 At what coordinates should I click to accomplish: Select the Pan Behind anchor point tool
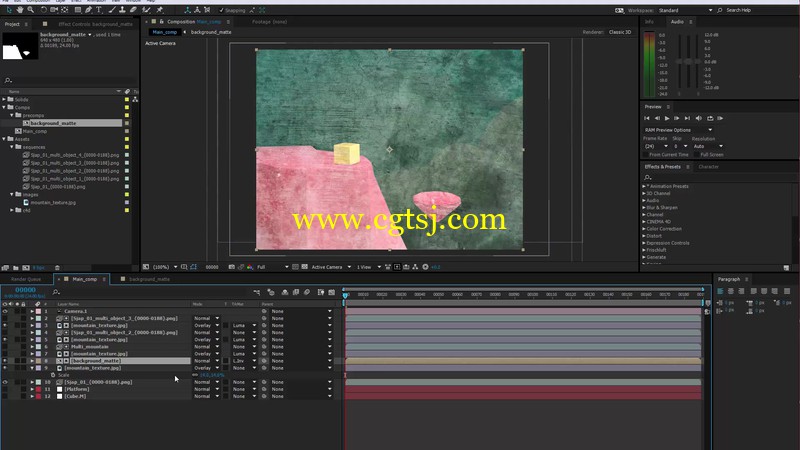click(x=65, y=10)
